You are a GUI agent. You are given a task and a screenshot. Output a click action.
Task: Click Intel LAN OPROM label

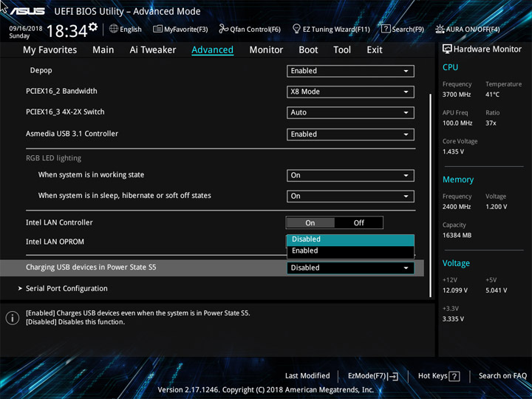coord(55,242)
